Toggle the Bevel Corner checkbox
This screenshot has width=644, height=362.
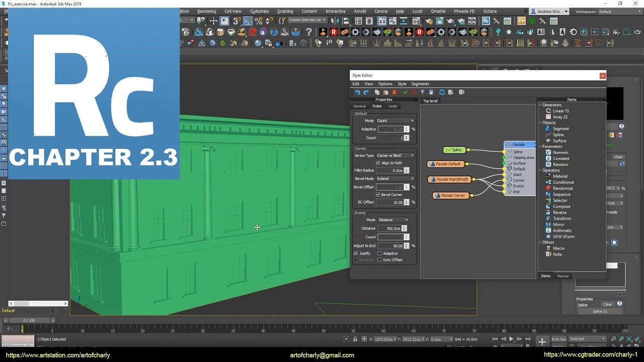pos(378,195)
